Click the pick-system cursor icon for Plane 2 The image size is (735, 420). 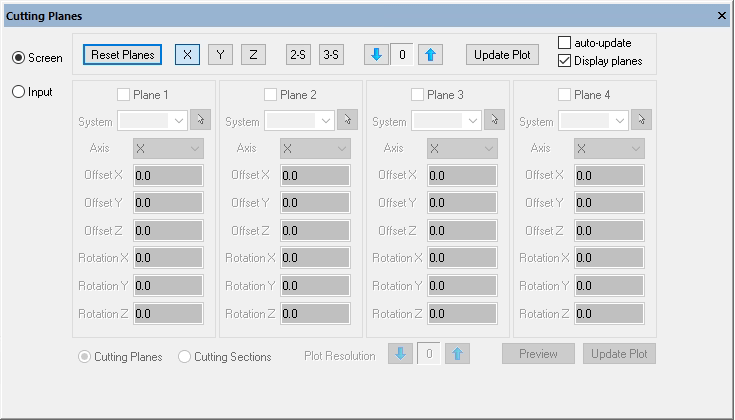pos(347,120)
